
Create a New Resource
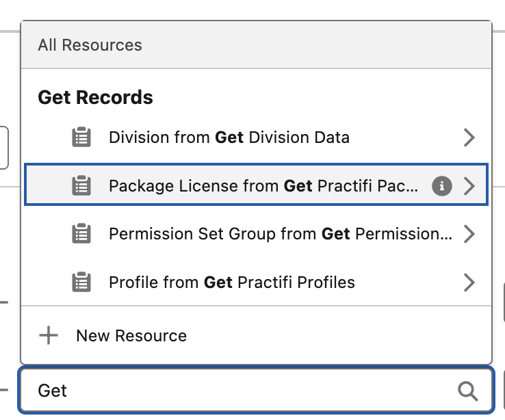click(x=131, y=336)
